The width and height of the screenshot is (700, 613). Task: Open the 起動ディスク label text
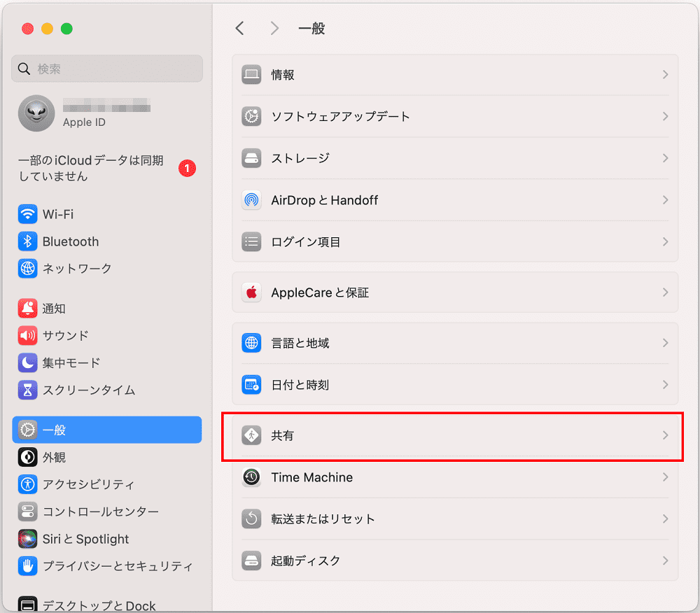(x=306, y=561)
